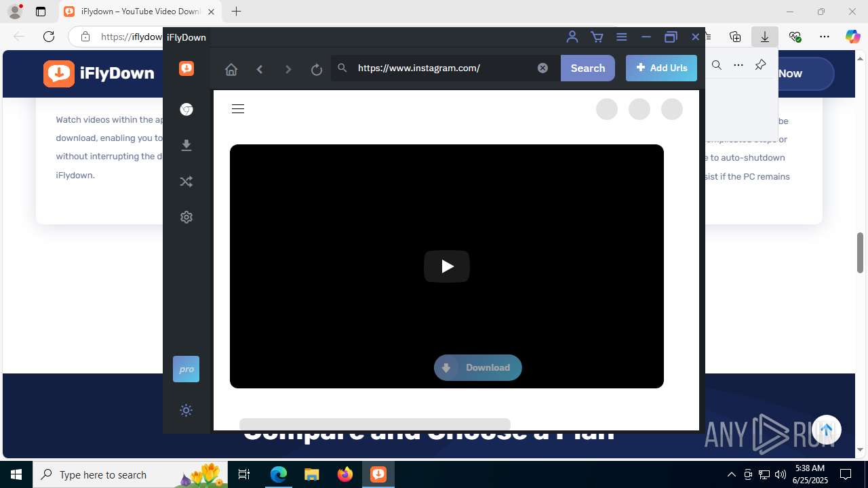
Task: Open the iFlyDown logo home in sidebar
Action: coord(186,68)
